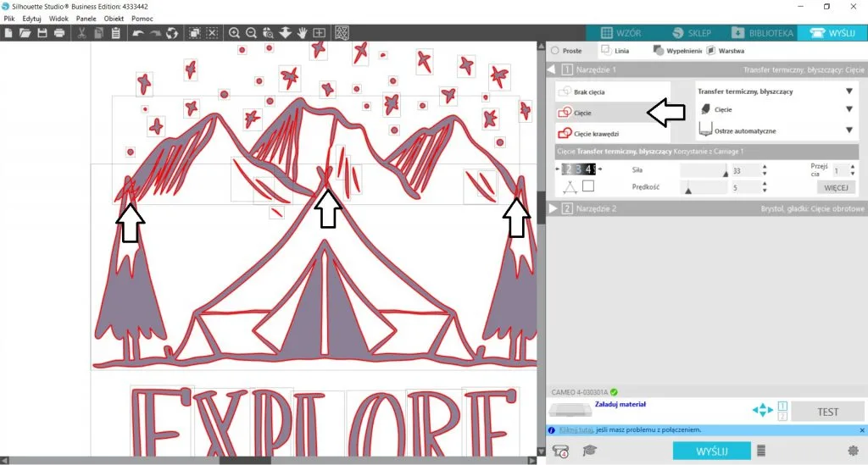Open the Widok menu
Screen dimensions: 868x465
click(58, 19)
